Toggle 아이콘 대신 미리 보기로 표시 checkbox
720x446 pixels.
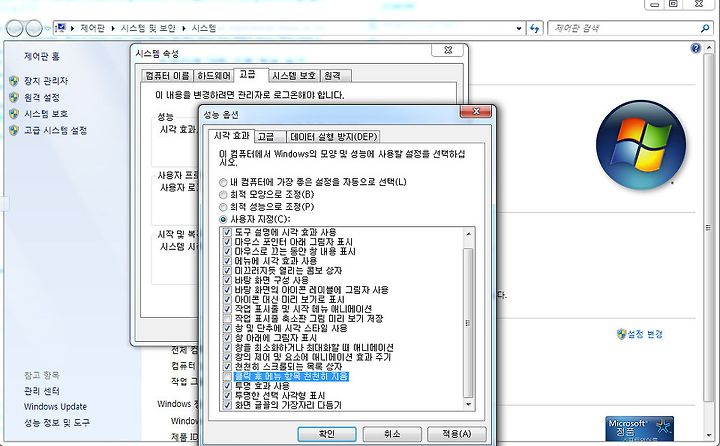click(227, 299)
